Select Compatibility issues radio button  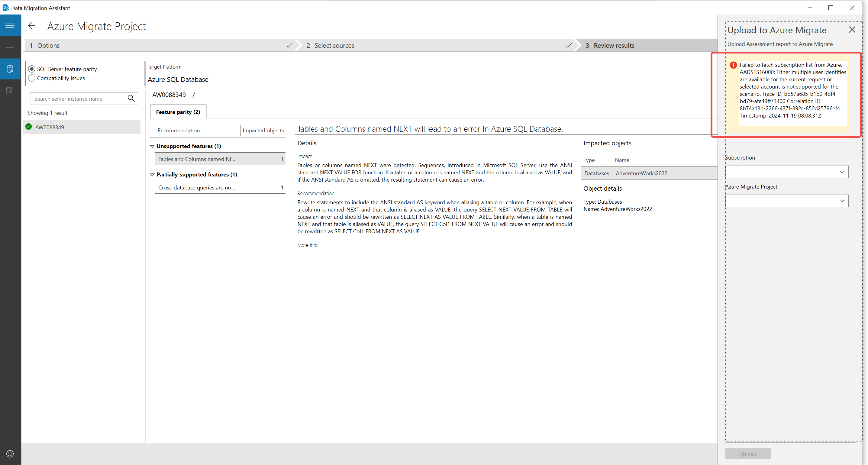click(x=32, y=78)
